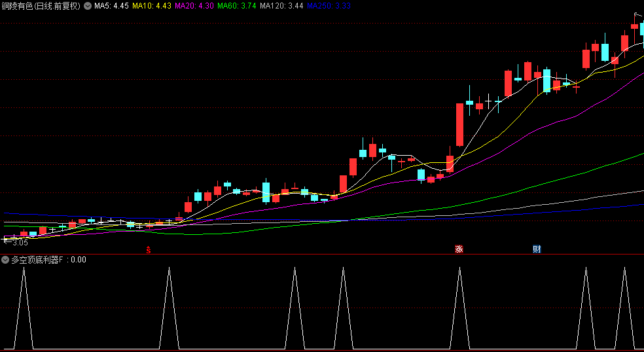Screen dimensions: 644x352
Task: Select the MA20: 4.30 label
Action: 194,6
